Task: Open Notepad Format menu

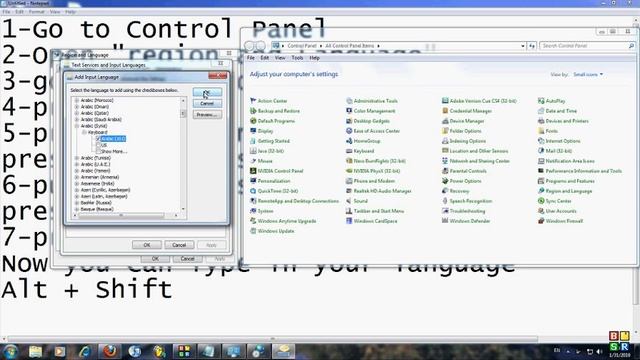Action: click(36, 12)
